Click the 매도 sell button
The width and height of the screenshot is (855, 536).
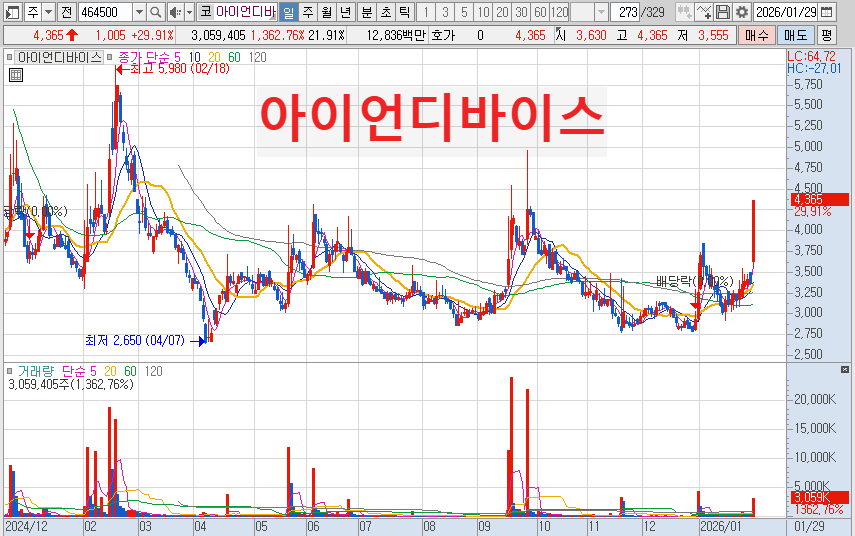796,35
